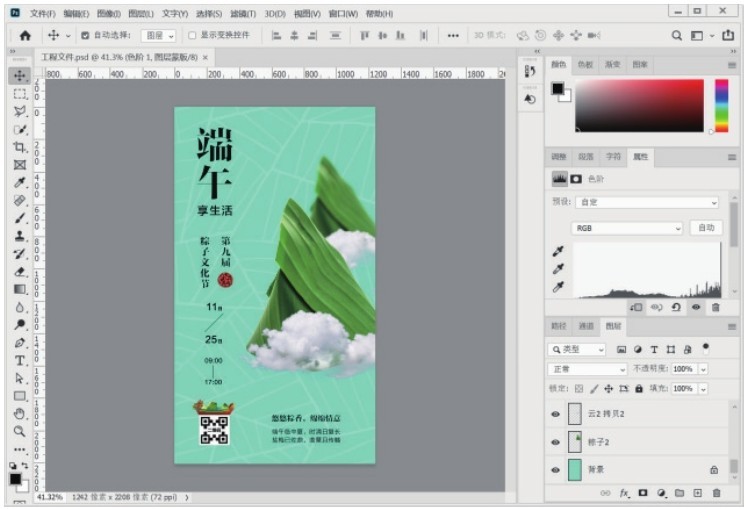
Task: Close the 工程文件.psd document tab
Action: (x=205, y=58)
